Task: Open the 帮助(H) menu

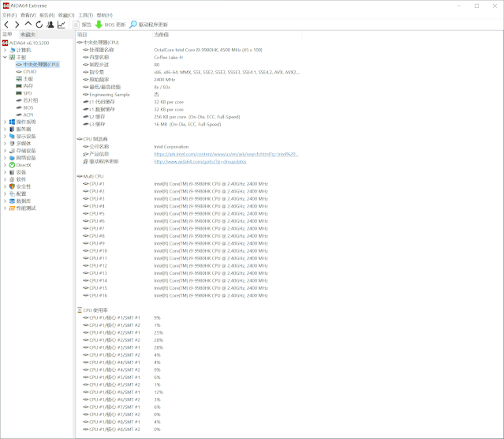Action: point(104,15)
